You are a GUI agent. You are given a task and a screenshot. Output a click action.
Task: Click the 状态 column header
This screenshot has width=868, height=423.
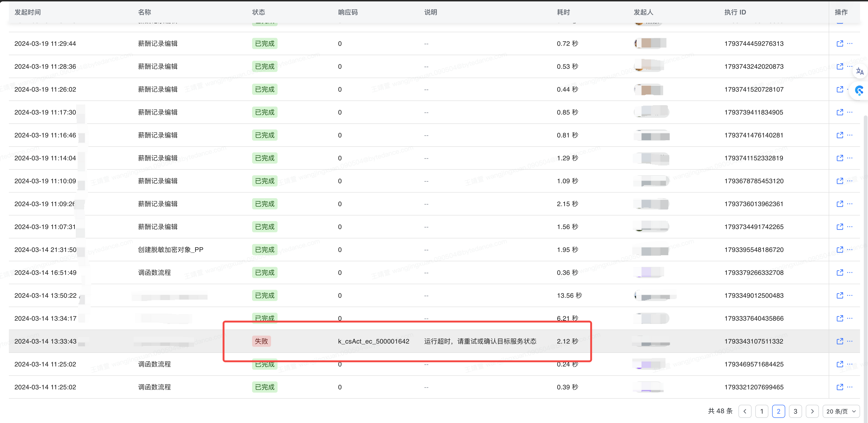coord(258,12)
